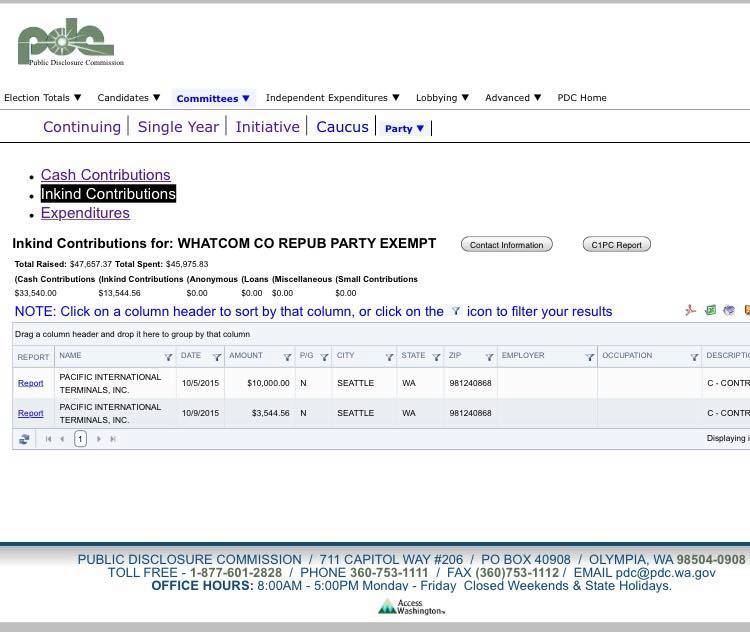Image resolution: width=750 pixels, height=632 pixels.
Task: Click the filter icon on City column
Action: [x=389, y=357]
